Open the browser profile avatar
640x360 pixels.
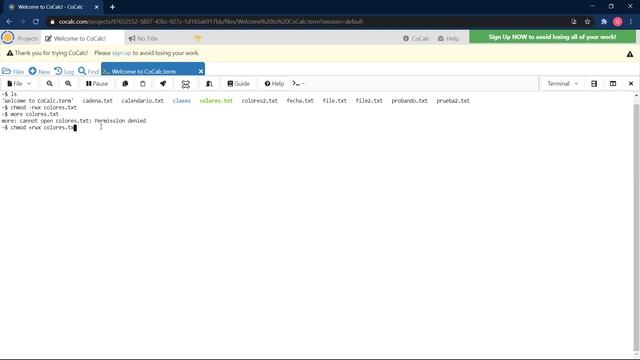pyautogui.click(x=618, y=22)
